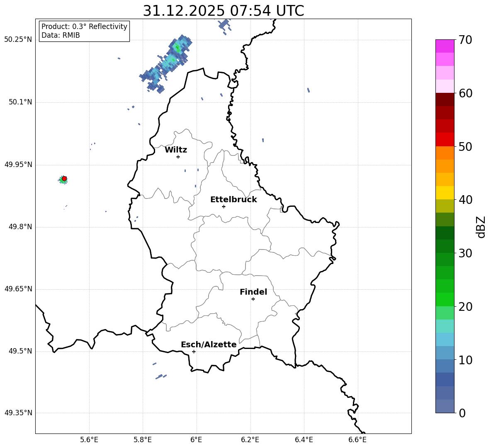
Task: Click the 6.6°E longitude label
Action: pyautogui.click(x=357, y=440)
